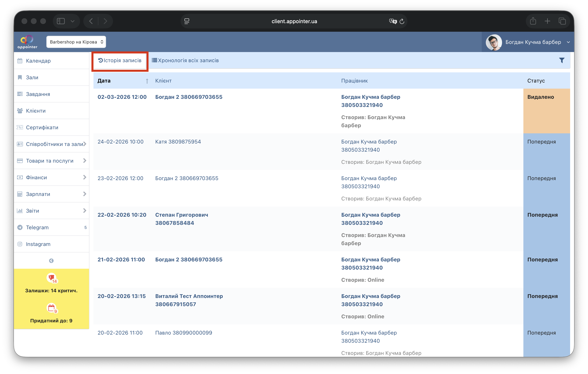Image resolution: width=588 pixels, height=374 pixels.
Task: Reload the page with the refresh icon
Action: tap(402, 21)
